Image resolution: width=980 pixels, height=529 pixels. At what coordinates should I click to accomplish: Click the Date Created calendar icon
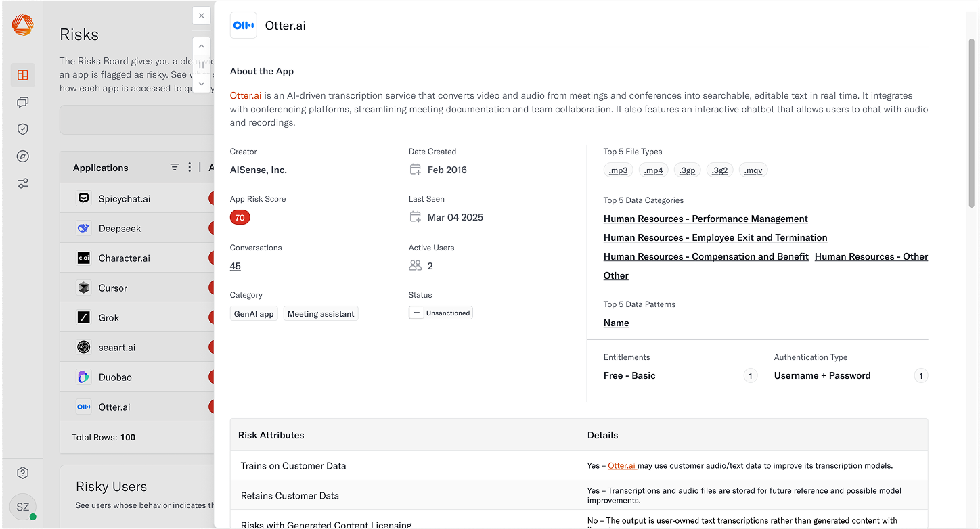point(416,170)
